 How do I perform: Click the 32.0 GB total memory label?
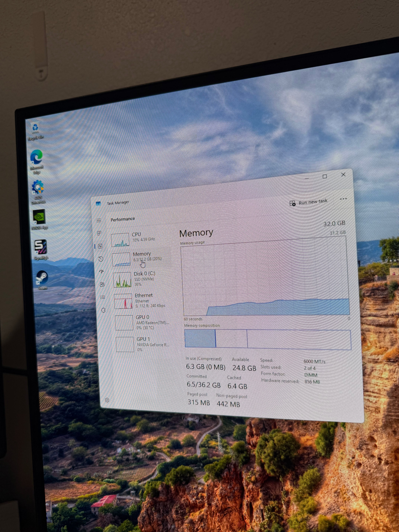tap(334, 224)
